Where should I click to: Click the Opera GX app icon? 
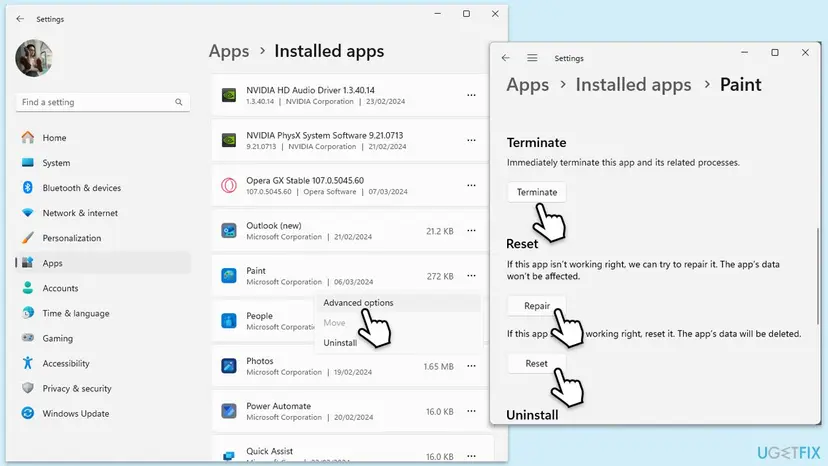tap(229, 185)
